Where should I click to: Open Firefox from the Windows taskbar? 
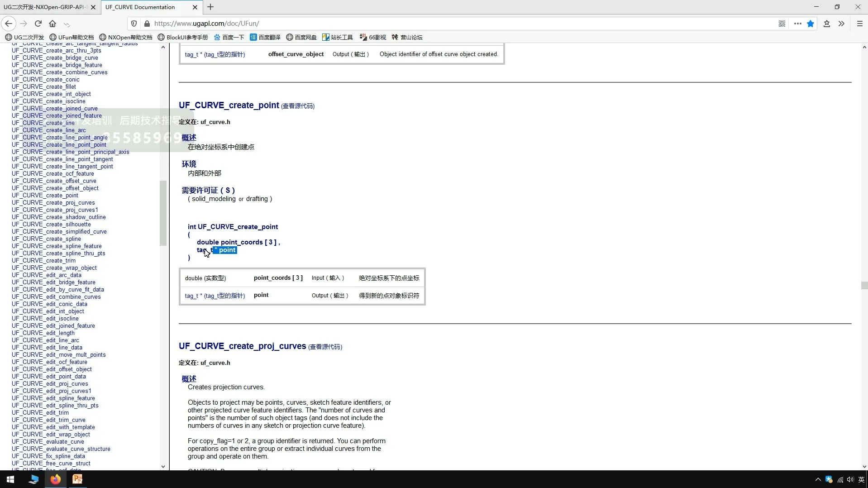56,479
